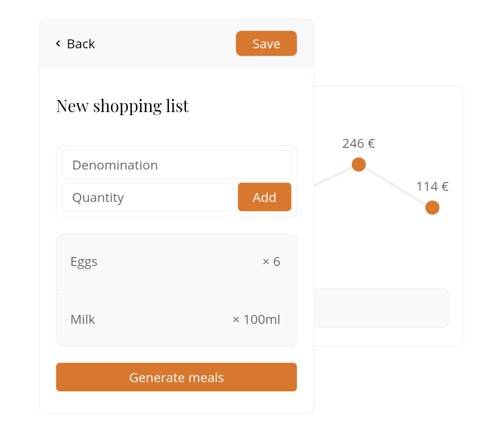Click the 246 € chart data point
The width and height of the screenshot is (504, 431).
tap(359, 165)
